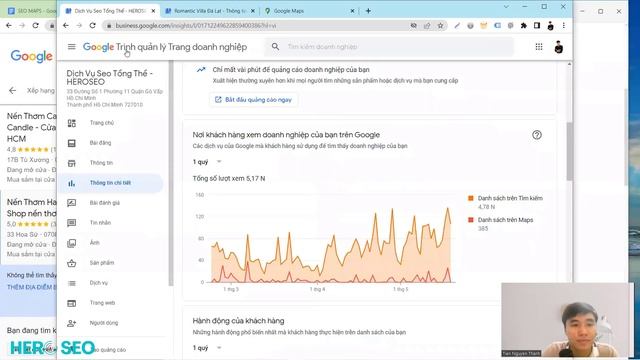Click the Ảnh photos icon

coord(72,243)
